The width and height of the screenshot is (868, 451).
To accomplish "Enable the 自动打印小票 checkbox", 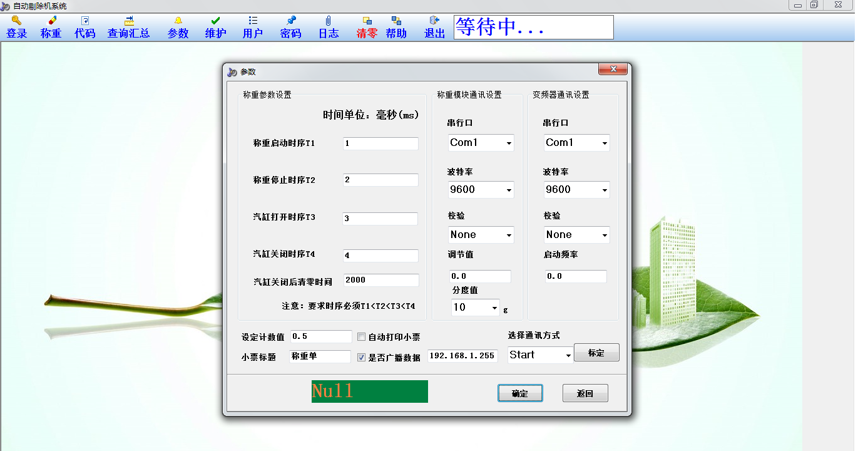I will click(361, 337).
